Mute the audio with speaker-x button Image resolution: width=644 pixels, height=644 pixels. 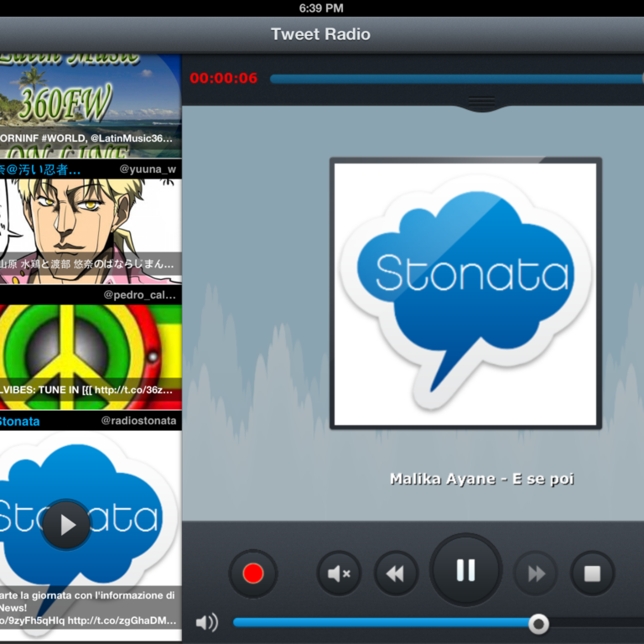(x=339, y=574)
